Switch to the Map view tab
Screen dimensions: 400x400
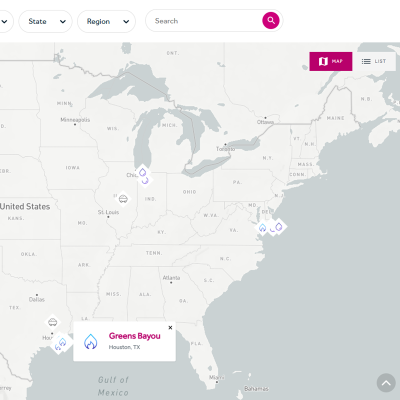(331, 61)
